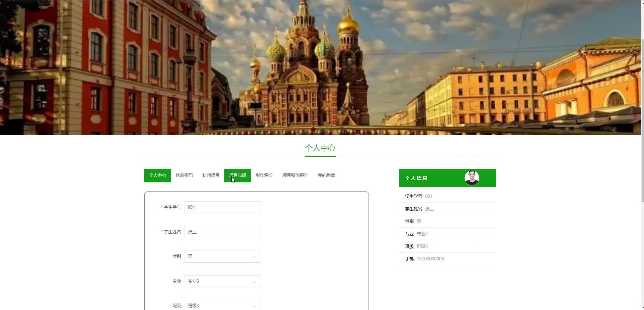Click into the 学生姓名 input field
The width and height of the screenshot is (644, 310).
coord(222,232)
